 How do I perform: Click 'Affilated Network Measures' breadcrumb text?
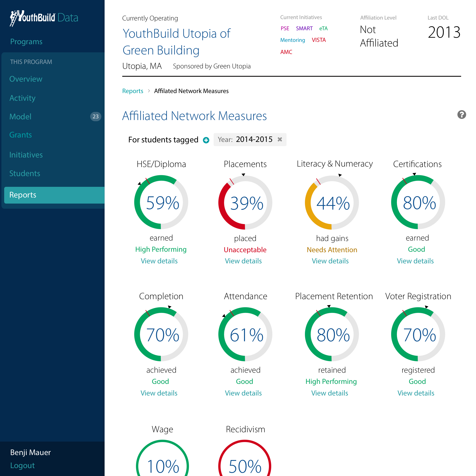191,91
